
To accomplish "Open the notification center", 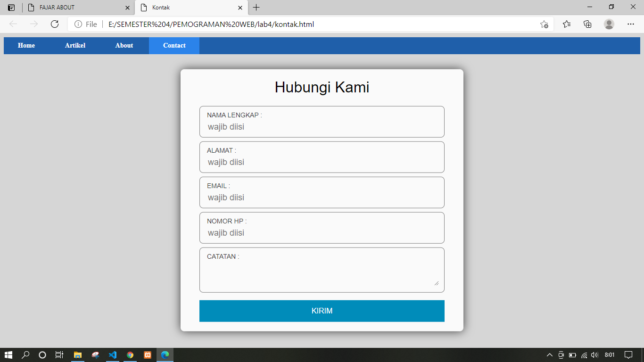I will point(629,355).
